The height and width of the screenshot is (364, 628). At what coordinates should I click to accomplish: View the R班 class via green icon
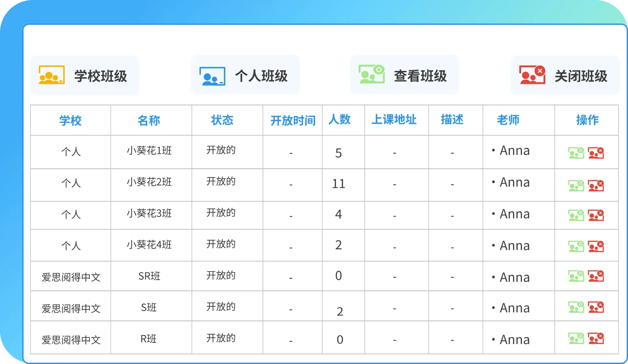[x=576, y=338]
